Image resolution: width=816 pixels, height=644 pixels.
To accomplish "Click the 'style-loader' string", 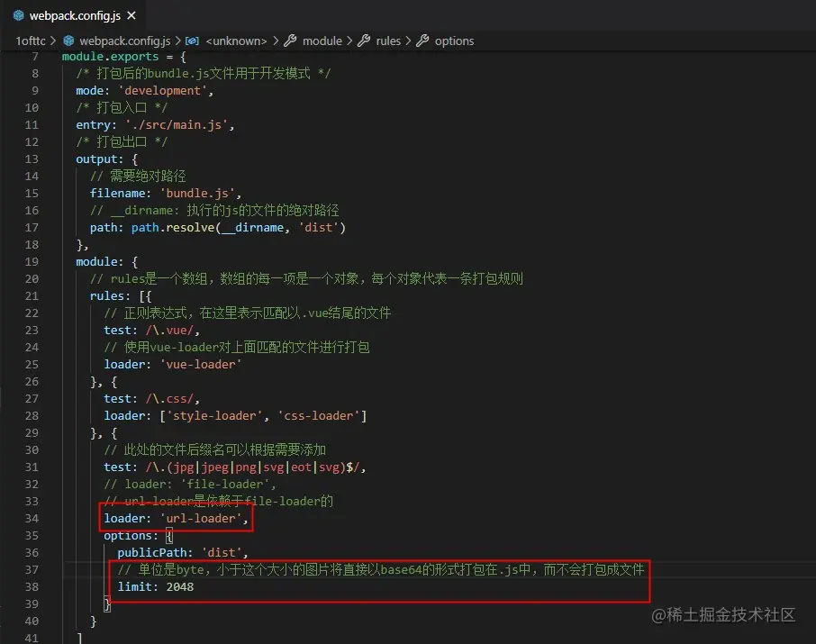I will coord(214,416).
